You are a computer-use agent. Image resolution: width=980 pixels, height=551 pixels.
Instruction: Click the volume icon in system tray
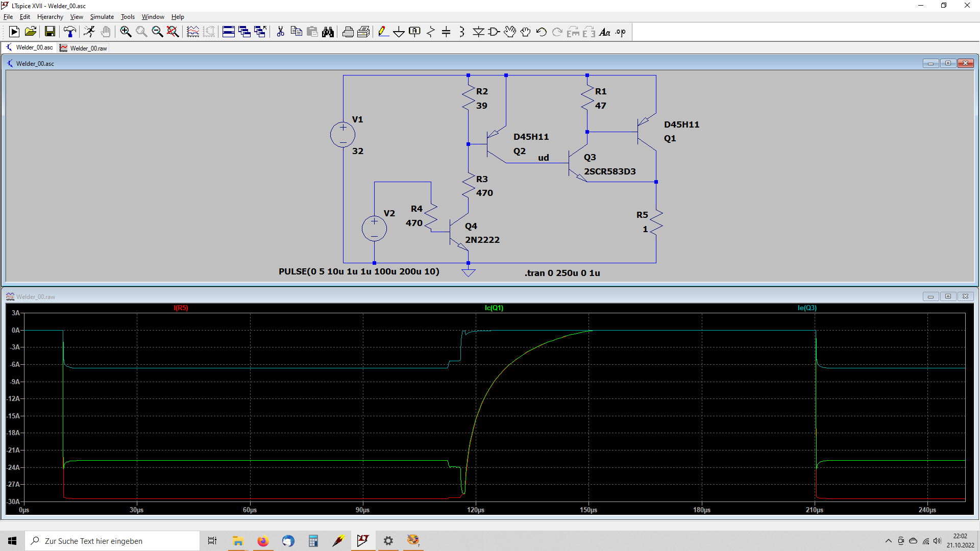(937, 541)
